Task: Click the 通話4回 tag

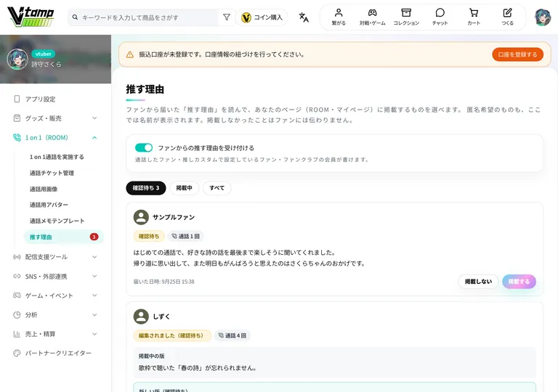Action: 232,335
